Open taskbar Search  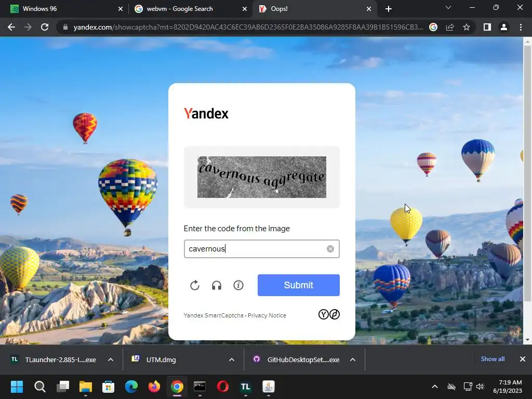tap(39, 387)
